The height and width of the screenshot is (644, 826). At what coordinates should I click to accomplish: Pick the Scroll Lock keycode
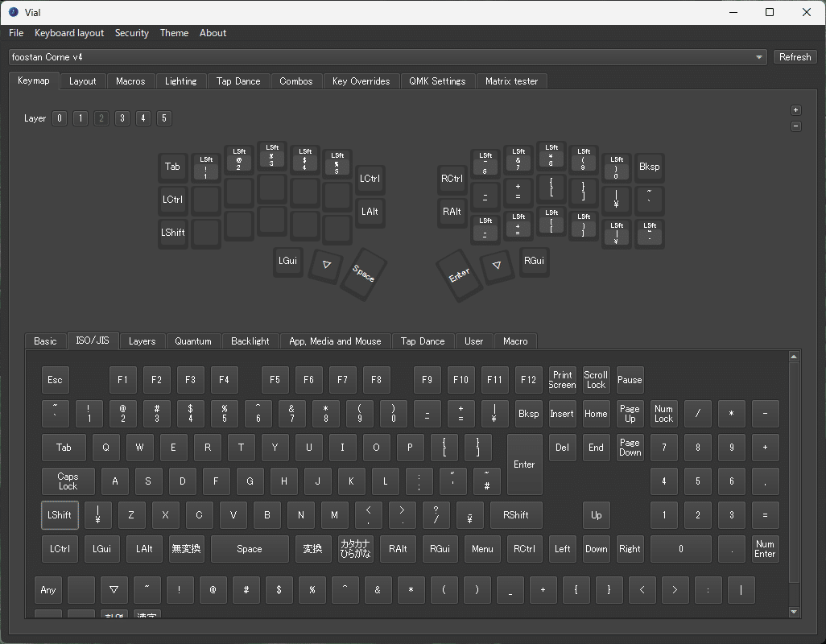(596, 380)
